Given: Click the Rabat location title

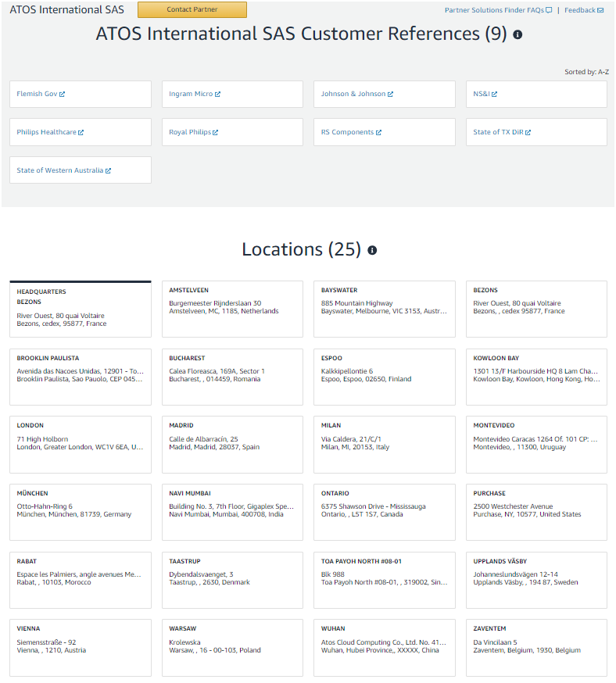Looking at the screenshot, I should 27,561.
